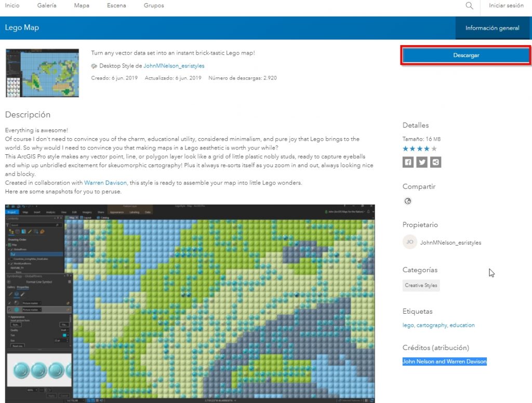Image resolution: width=532 pixels, height=403 pixels.
Task: Toggle the second Picture marker layer checkbox
Action: (9, 310)
